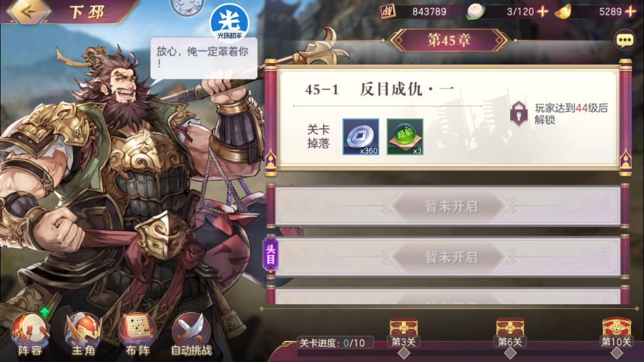Tap the golden back arrow icon
This screenshot has height=362, width=644.
(29, 12)
